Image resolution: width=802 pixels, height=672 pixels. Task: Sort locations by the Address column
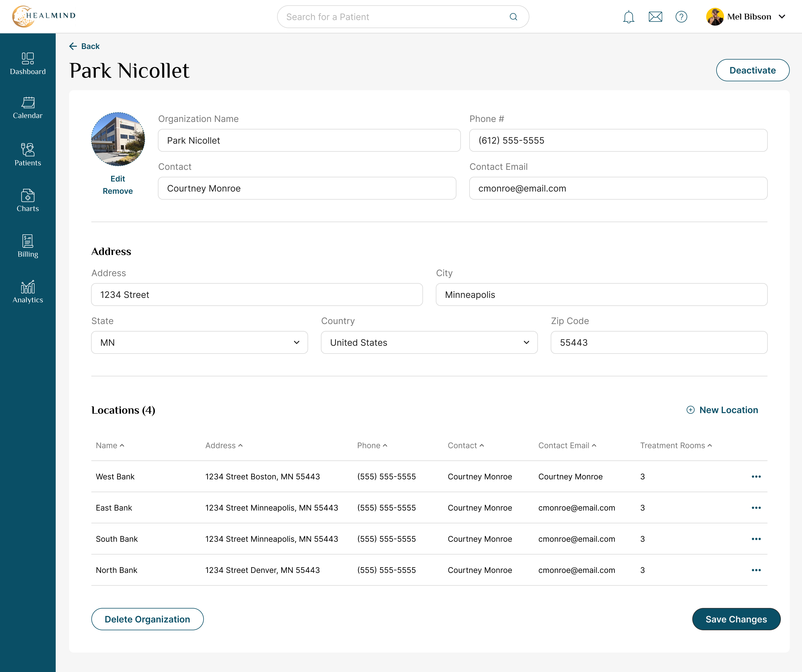[x=224, y=446]
